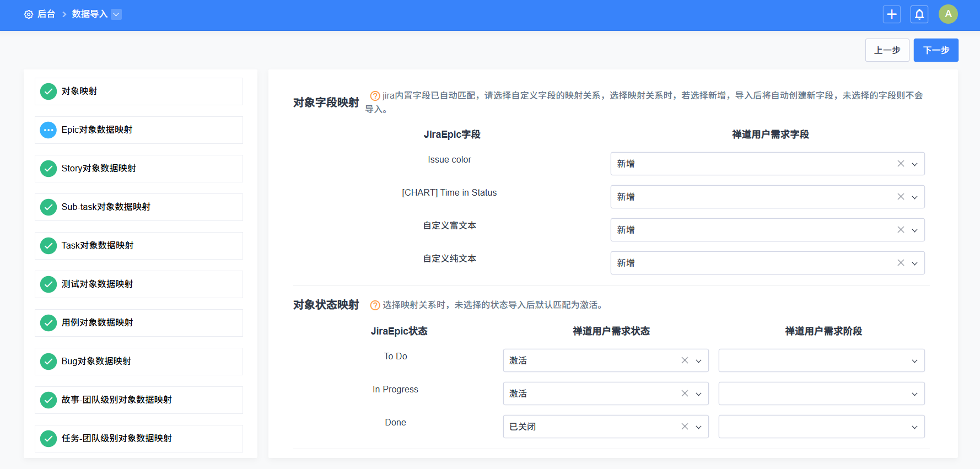Expand the Done status dropdown arrow
This screenshot has width=980, height=469.
click(698, 427)
